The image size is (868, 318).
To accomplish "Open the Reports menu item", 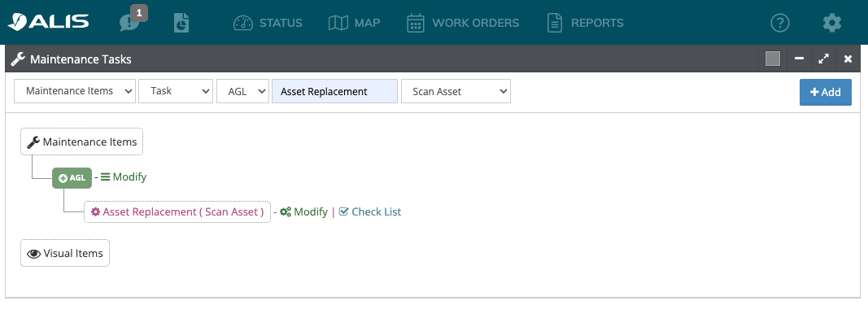I will (585, 23).
